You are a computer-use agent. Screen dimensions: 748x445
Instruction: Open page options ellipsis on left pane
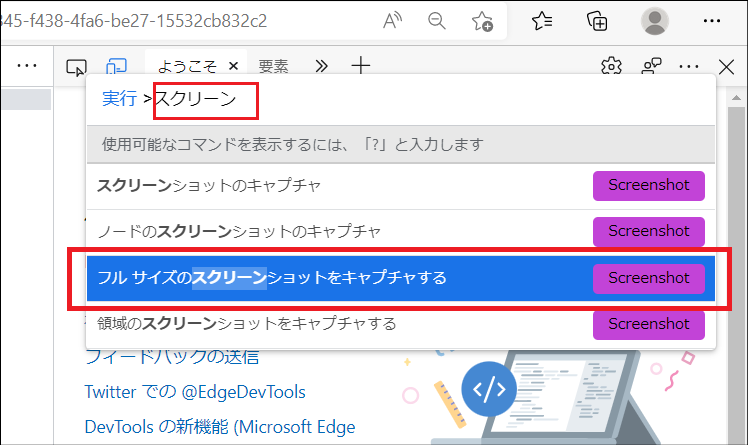point(27,65)
